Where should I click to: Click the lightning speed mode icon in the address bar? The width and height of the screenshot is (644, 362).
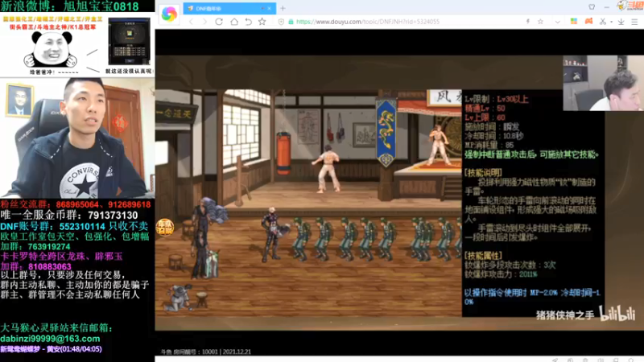(527, 22)
